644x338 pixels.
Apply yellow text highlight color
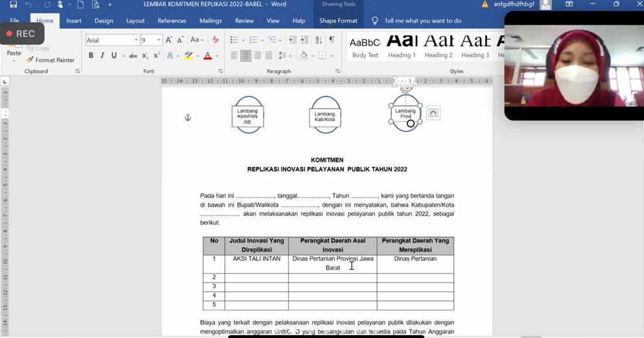point(189,56)
